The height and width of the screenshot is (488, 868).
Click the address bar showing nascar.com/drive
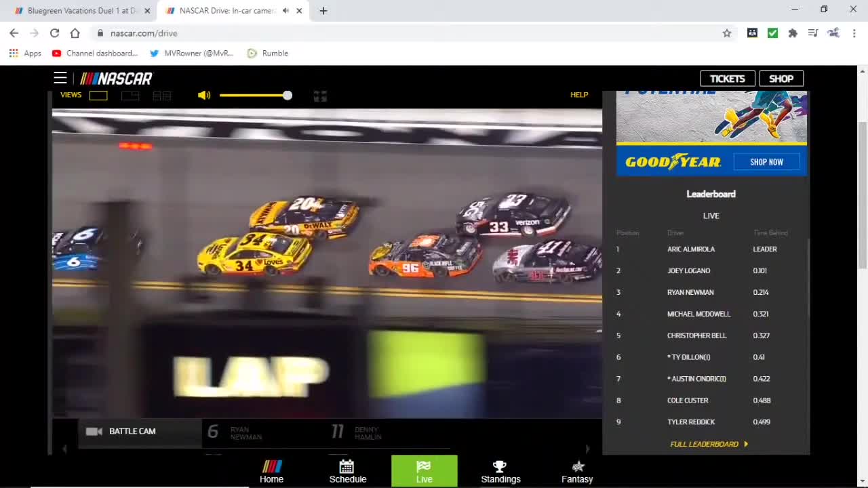pyautogui.click(x=414, y=33)
